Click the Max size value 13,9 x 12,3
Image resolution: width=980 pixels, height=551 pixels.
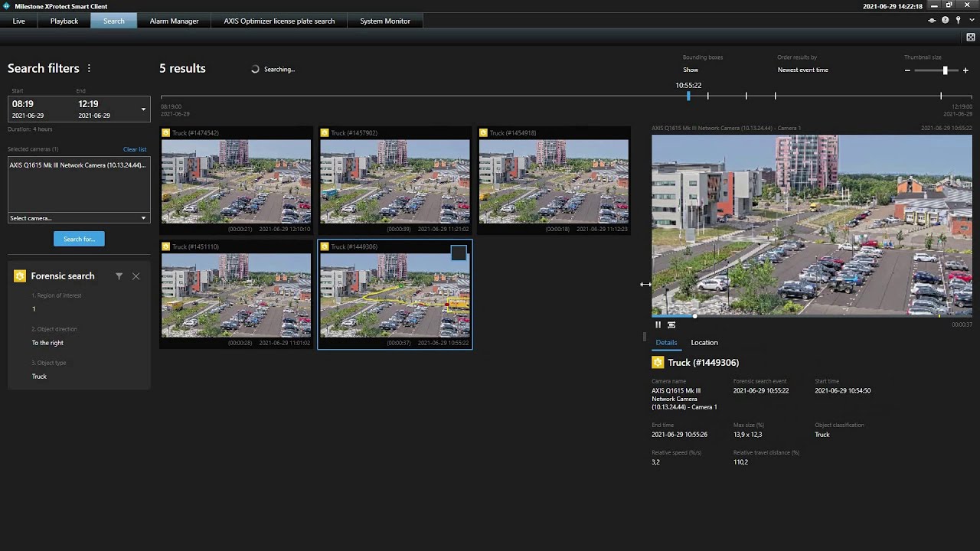[x=747, y=435]
